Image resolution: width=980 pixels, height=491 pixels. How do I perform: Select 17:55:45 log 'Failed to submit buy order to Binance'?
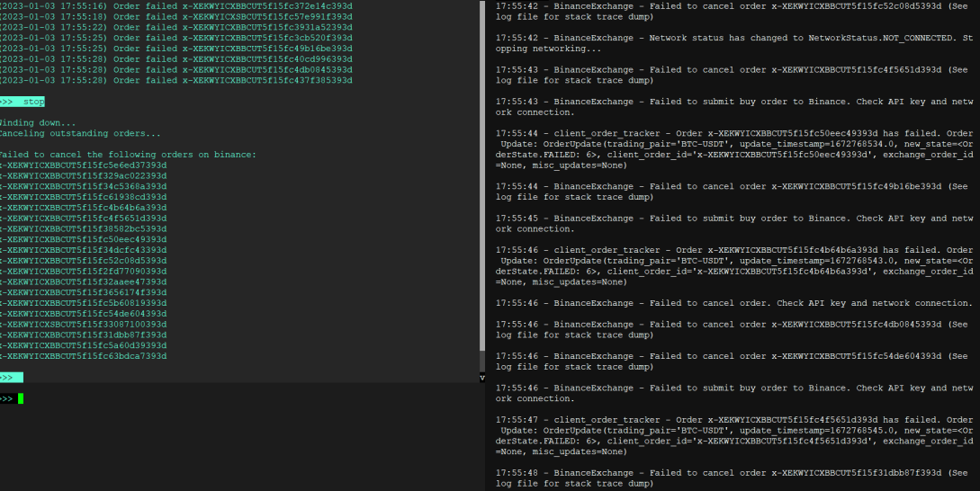734,224
